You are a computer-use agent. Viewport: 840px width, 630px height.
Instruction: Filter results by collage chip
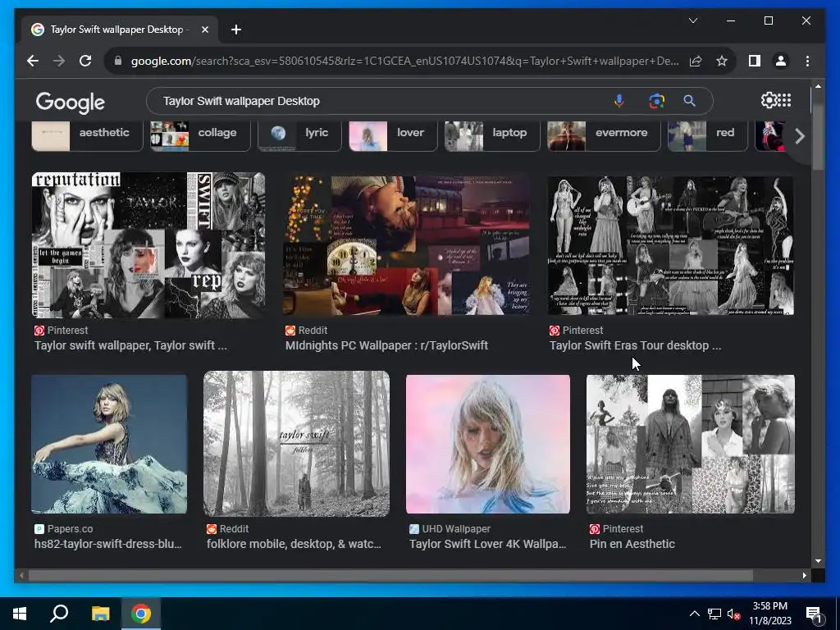point(200,136)
